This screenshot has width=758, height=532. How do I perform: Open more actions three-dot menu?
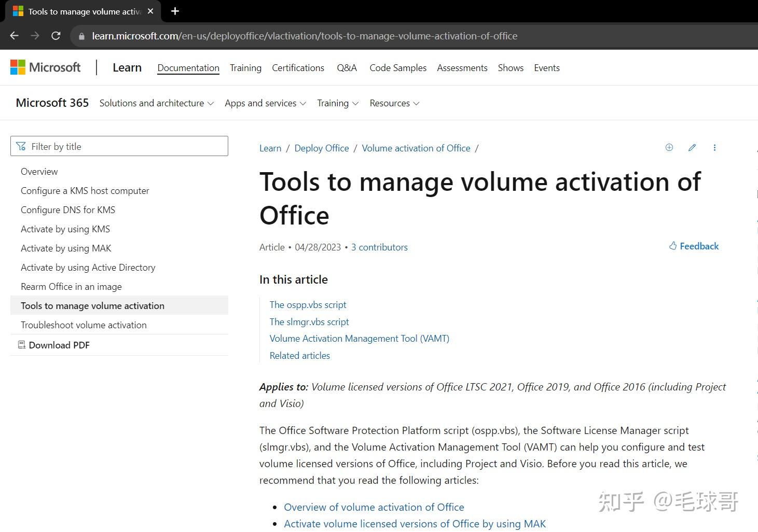[x=714, y=148]
